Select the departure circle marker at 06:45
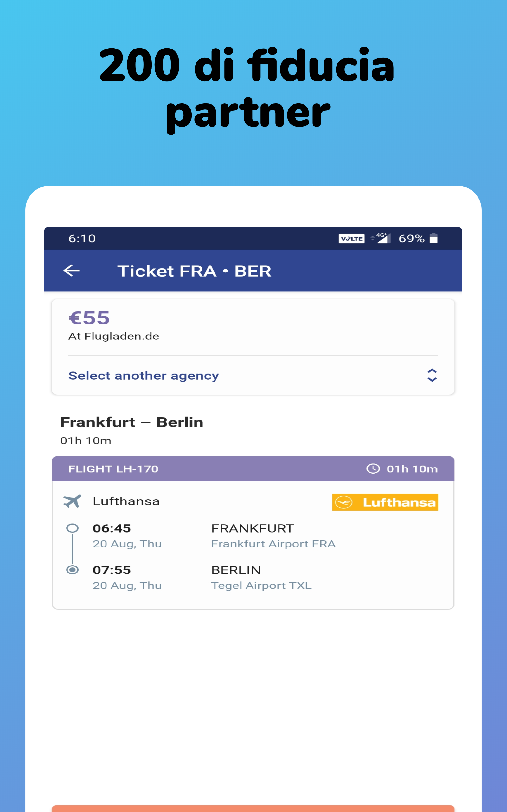The image size is (507, 812). (x=73, y=528)
